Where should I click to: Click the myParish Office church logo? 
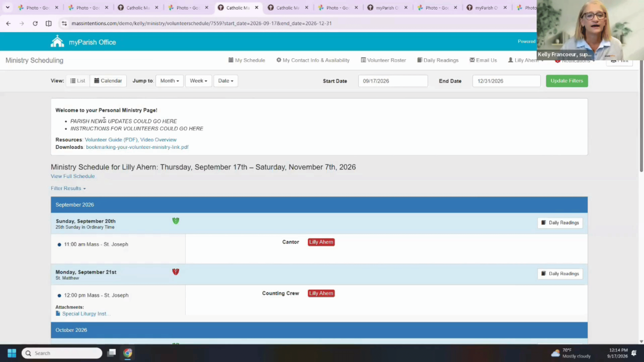point(57,41)
